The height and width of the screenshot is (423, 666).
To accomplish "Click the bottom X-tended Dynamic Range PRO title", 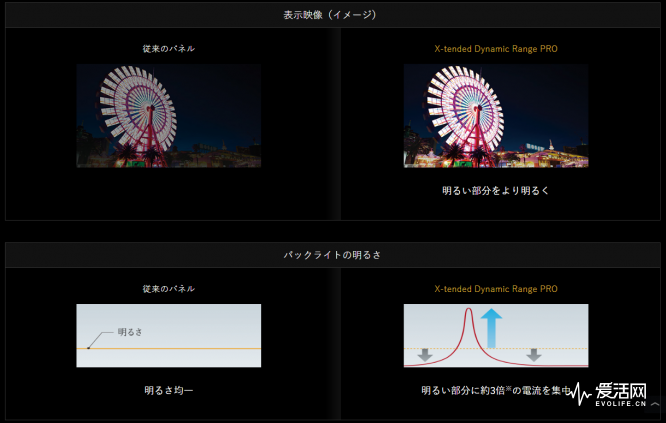I will click(x=496, y=289).
